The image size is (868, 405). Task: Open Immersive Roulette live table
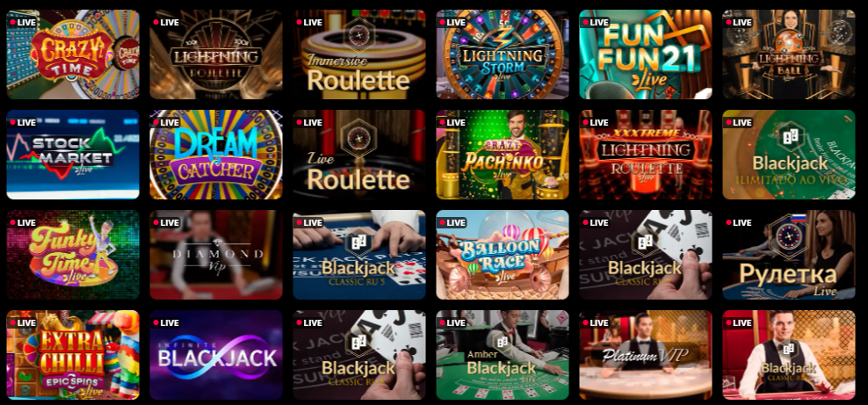click(358, 54)
